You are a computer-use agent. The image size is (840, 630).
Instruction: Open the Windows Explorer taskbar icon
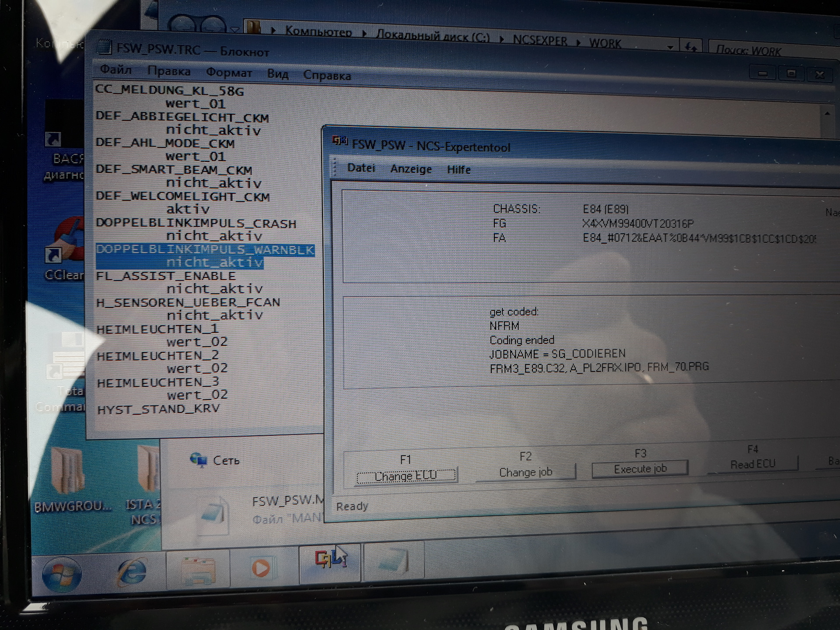[x=198, y=570]
